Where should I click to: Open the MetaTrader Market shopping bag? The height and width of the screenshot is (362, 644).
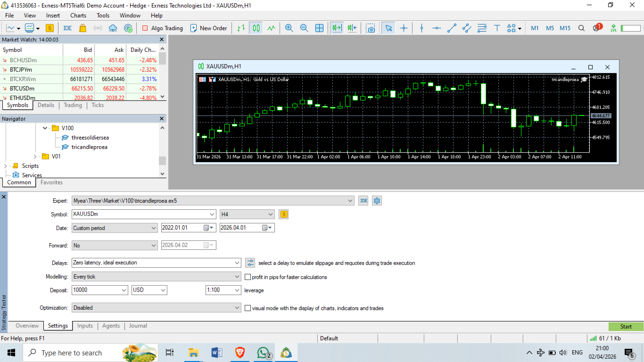(x=83, y=28)
